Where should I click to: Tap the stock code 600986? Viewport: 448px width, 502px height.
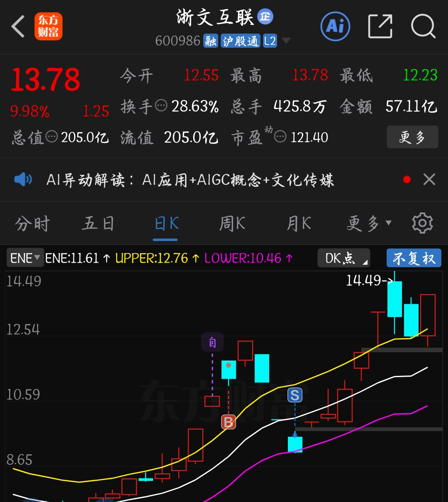[x=178, y=41]
